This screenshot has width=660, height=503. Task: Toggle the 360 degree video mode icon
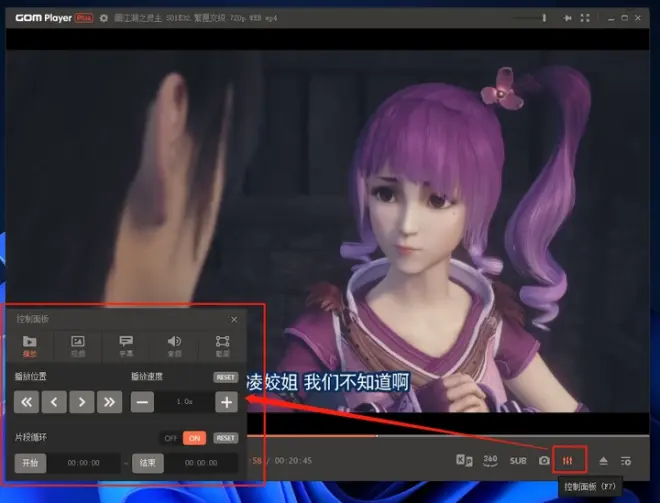click(490, 460)
